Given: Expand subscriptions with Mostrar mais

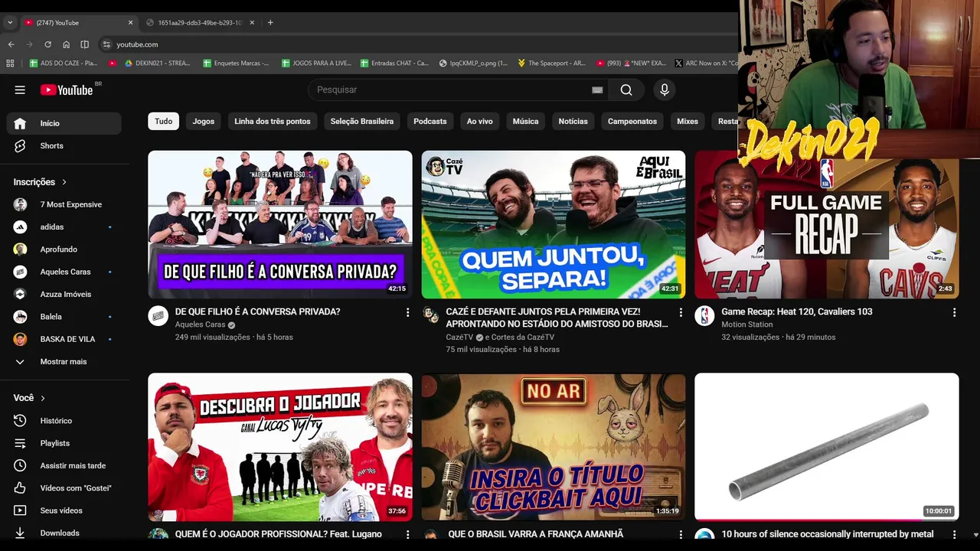Looking at the screenshot, I should click(64, 361).
